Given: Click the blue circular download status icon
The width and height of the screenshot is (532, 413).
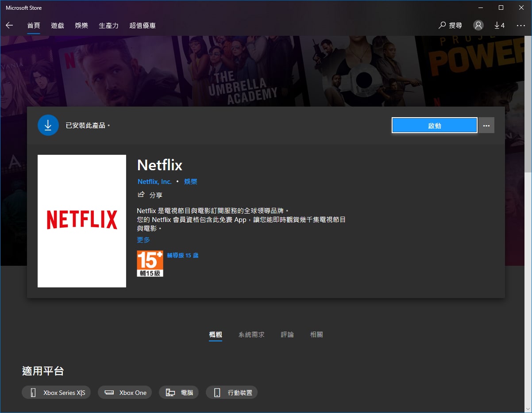Looking at the screenshot, I should point(48,125).
